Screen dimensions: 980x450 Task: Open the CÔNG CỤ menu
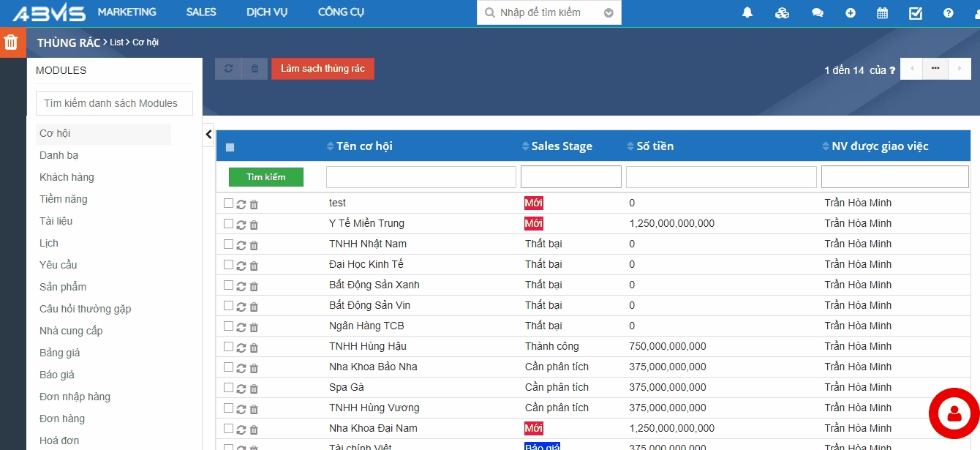coord(341,12)
